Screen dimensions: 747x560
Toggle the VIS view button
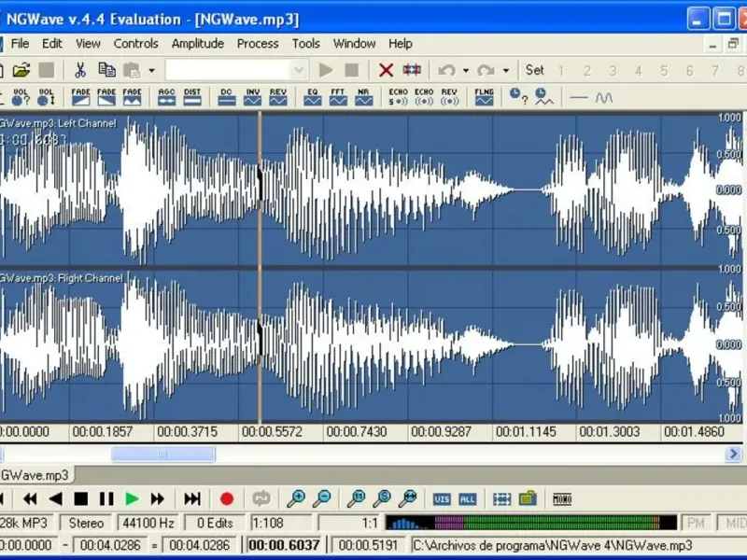pos(442,499)
